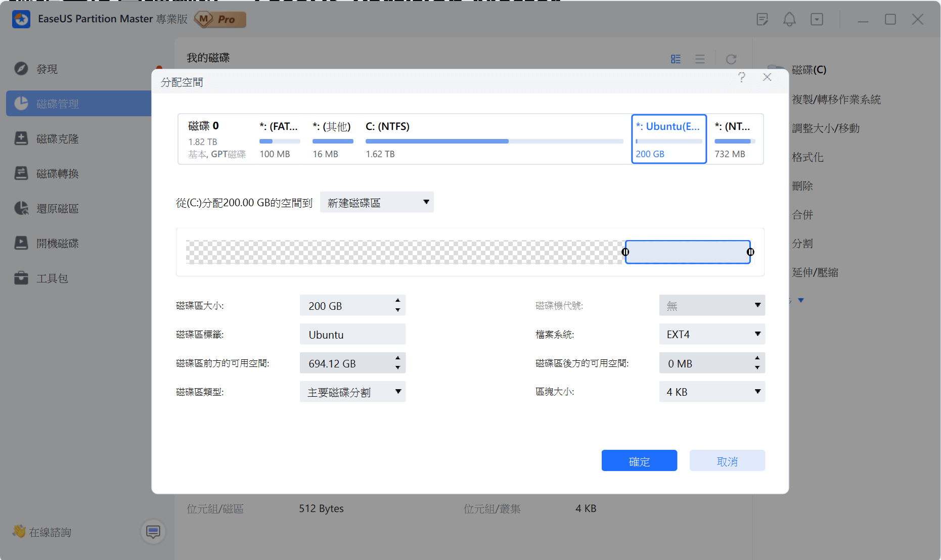Open the 新建磁碟區 target dropdown
Screen dimensions: 941x560
pyautogui.click(x=377, y=202)
